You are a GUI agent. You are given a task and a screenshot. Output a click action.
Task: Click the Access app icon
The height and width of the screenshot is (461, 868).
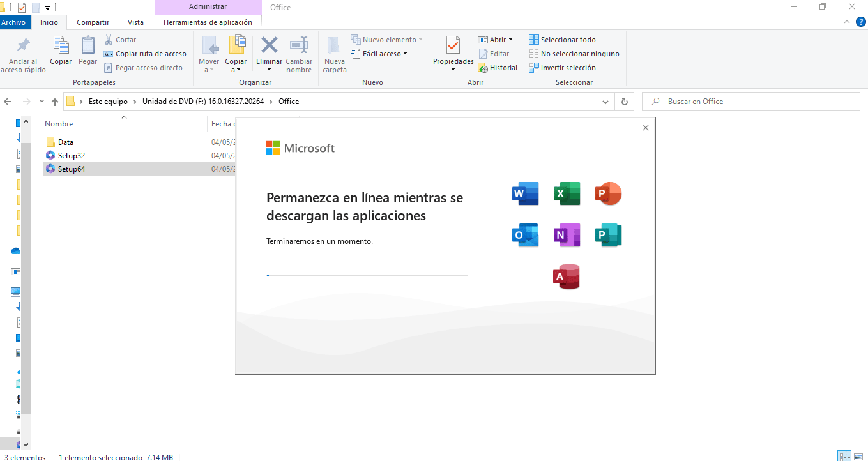tap(566, 276)
